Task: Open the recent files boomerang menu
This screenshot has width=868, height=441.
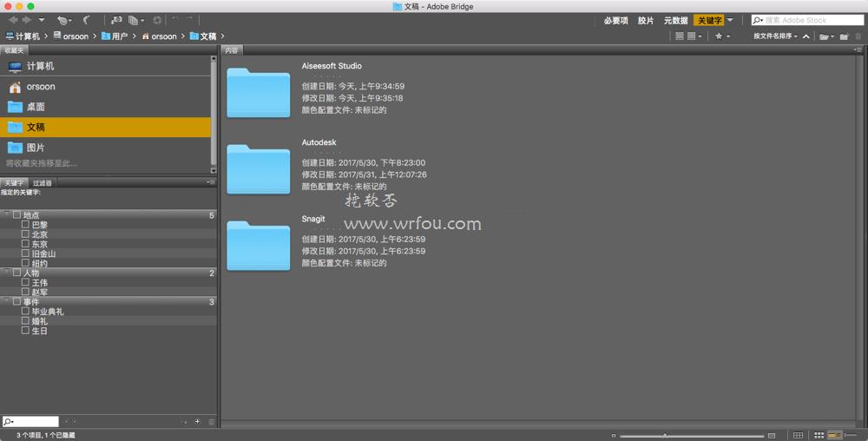Action: [x=64, y=21]
